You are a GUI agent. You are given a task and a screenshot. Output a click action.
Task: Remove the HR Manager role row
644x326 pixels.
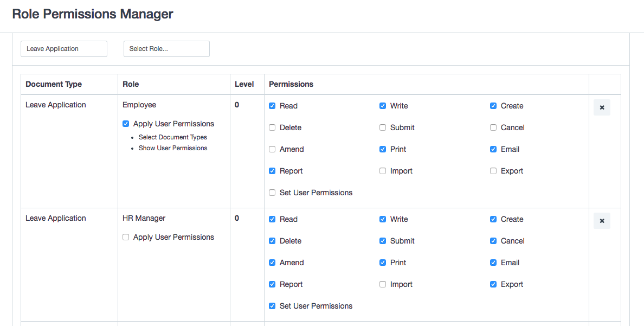[602, 221]
